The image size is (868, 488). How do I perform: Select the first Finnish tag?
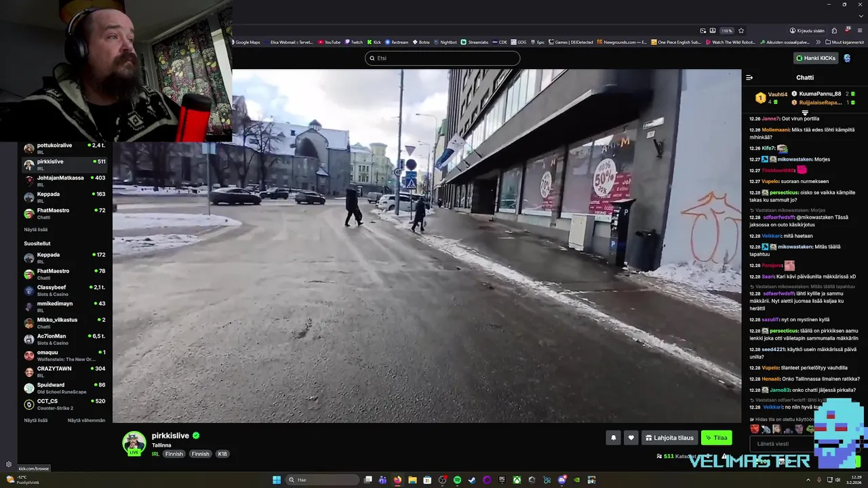pos(174,454)
